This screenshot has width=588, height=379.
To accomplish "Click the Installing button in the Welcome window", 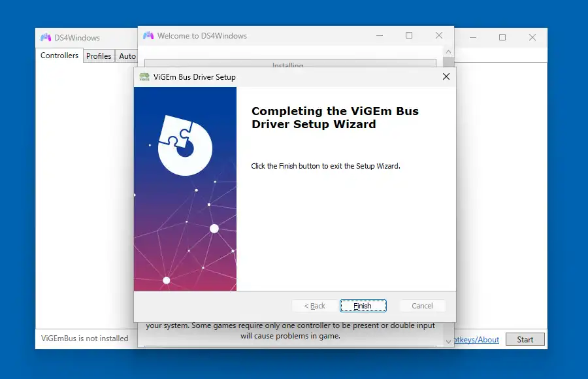I will (x=290, y=63).
